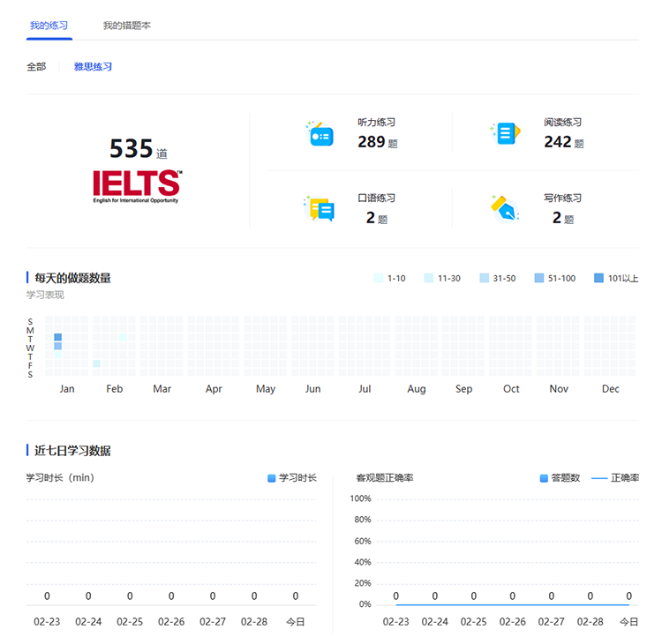Viewport: 662px width, 644px height.
Task: Click the 口语练习 label
Action: click(x=377, y=198)
